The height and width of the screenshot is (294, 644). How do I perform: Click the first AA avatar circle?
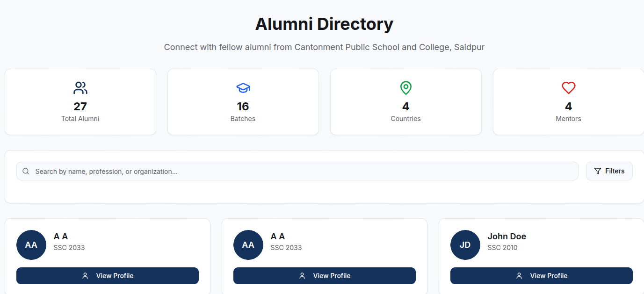pos(31,245)
